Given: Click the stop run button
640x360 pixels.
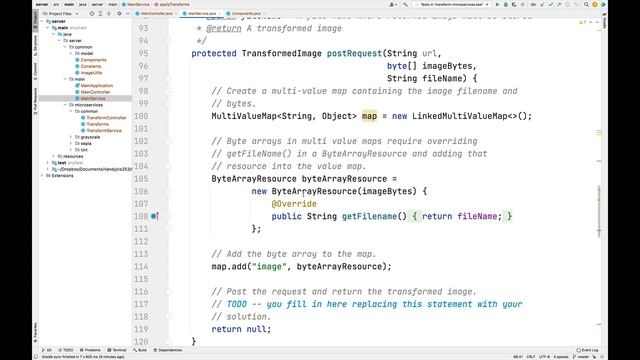Looking at the screenshot, I should pyautogui.click(x=522, y=4).
